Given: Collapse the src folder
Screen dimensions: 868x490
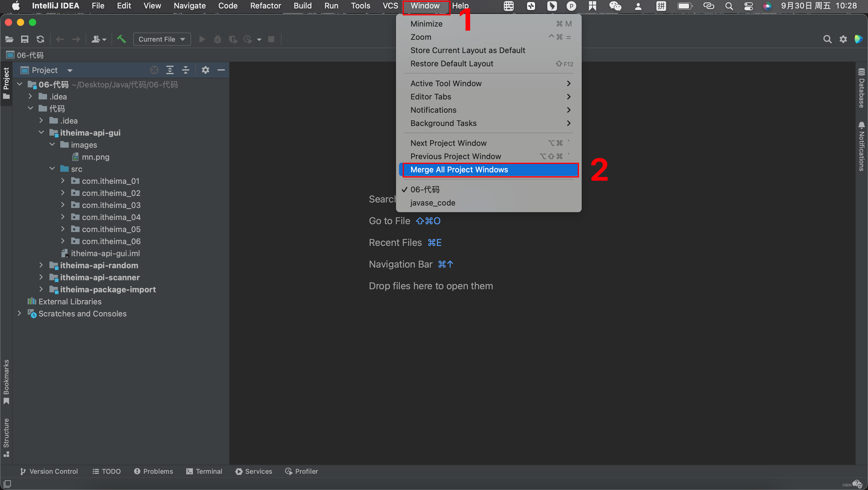Looking at the screenshot, I should 52,168.
